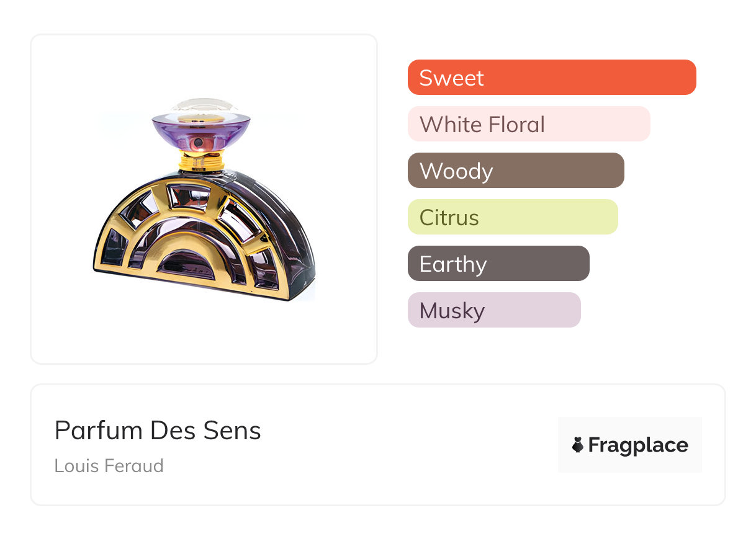Click the letter "F" in the Fragplace logo
The width and height of the screenshot is (756, 536).
(595, 445)
